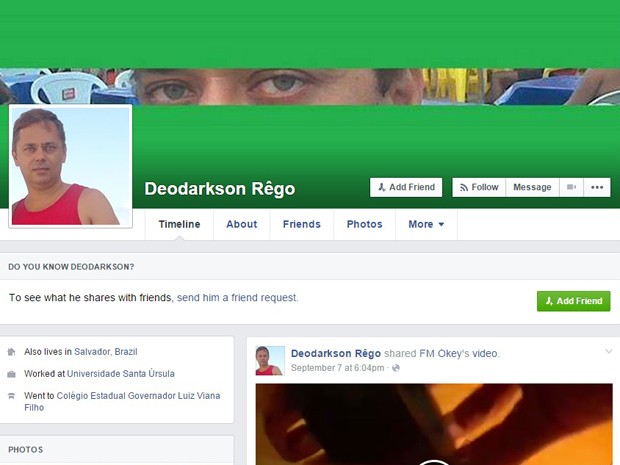620x465 pixels.
Task: Select the Photos tab
Action: 365,224
